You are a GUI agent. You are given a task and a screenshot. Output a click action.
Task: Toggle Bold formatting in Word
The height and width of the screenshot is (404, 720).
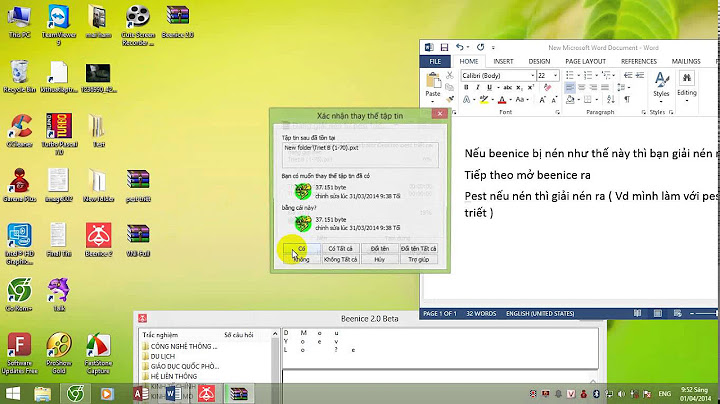point(466,87)
